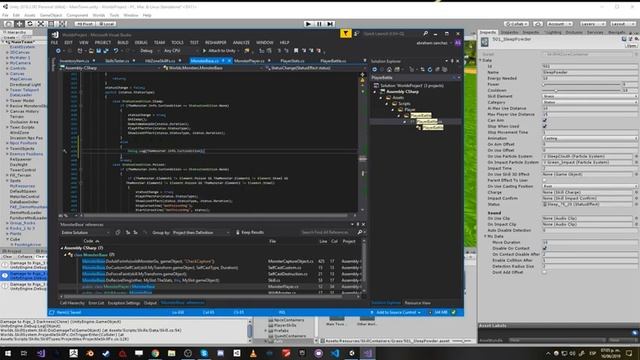Select Unity's Move tool in toolbar
This screenshot has width=640, height=360.
(19, 24)
